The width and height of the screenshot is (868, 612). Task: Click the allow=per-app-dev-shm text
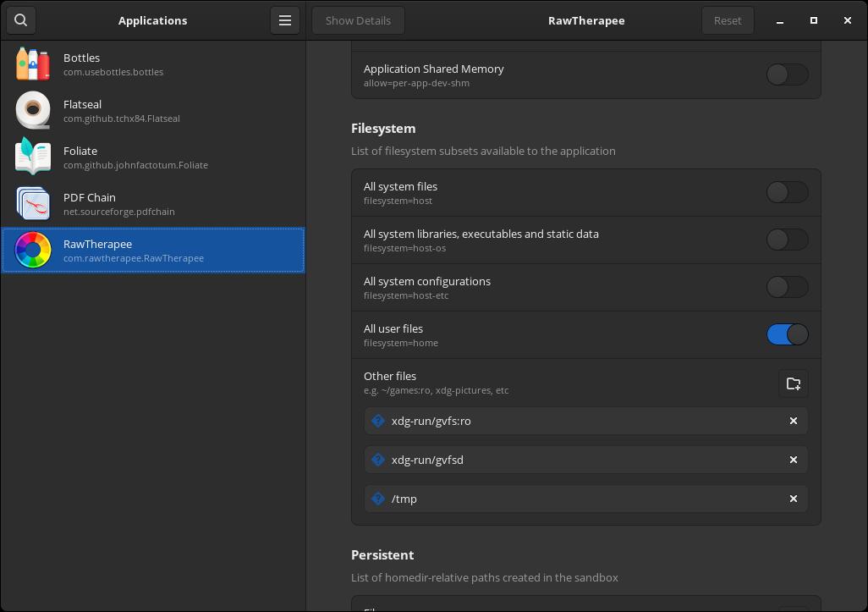click(x=416, y=83)
